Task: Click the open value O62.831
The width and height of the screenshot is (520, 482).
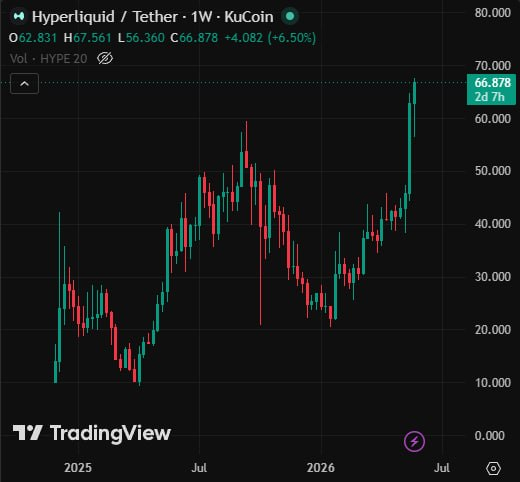Action: point(33,38)
